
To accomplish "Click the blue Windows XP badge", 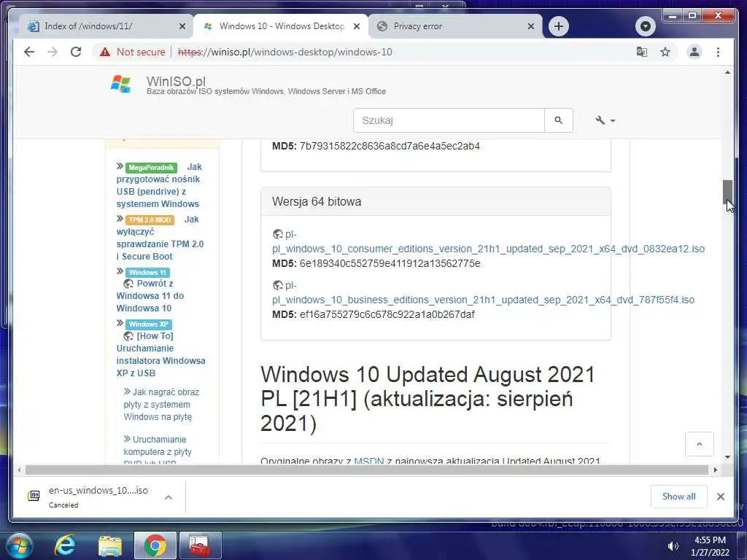I will 149,324.
